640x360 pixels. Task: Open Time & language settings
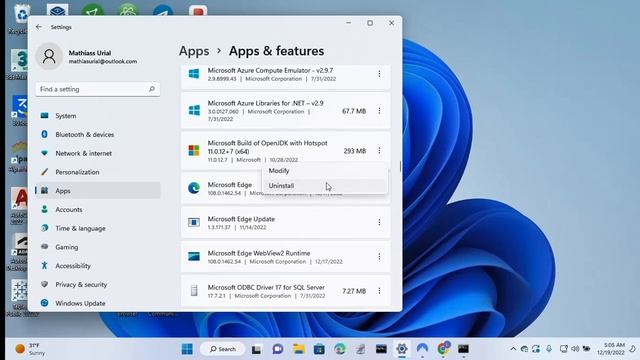(x=98, y=228)
